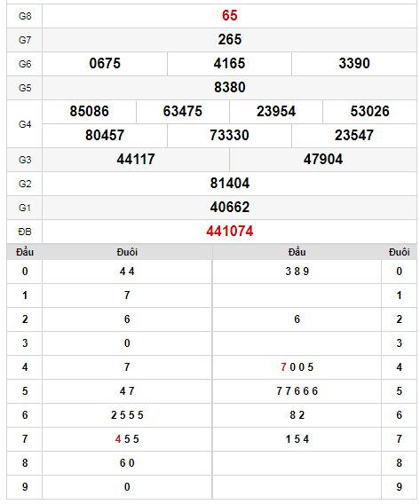Click the G7 row label

coord(25,40)
